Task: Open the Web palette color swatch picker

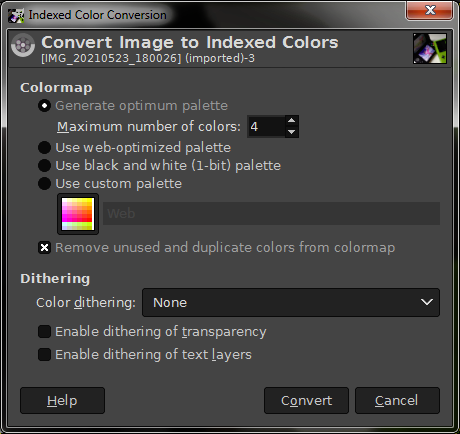Action: tap(78, 214)
